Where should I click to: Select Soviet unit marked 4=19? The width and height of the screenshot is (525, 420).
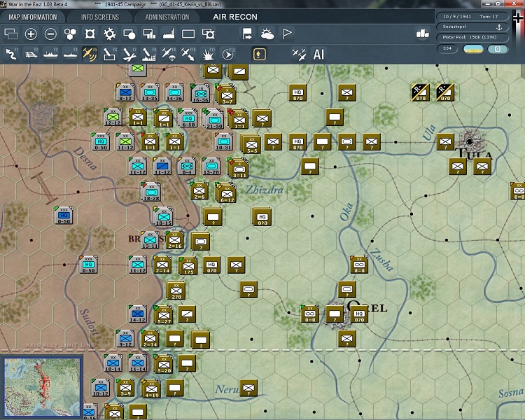click(x=151, y=389)
